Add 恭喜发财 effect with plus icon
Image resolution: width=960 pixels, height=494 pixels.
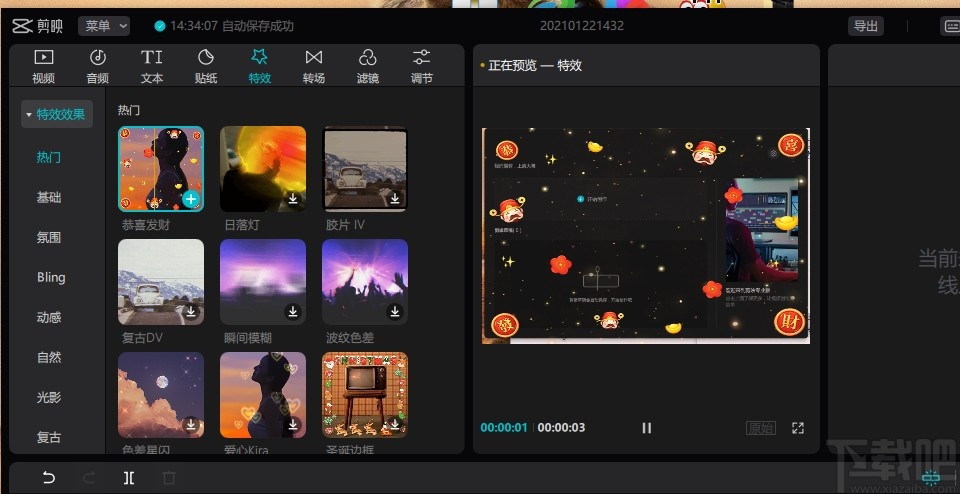191,199
